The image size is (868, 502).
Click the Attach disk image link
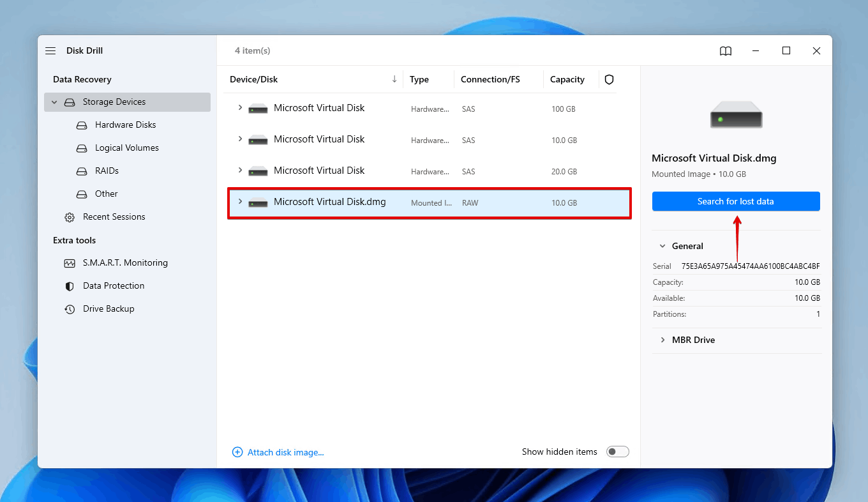(x=278, y=452)
